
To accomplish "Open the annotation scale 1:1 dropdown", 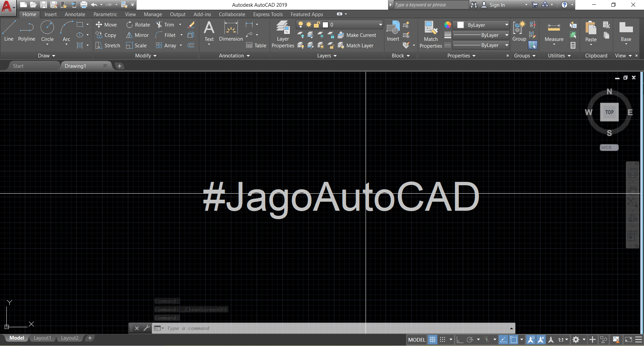I will 563,340.
